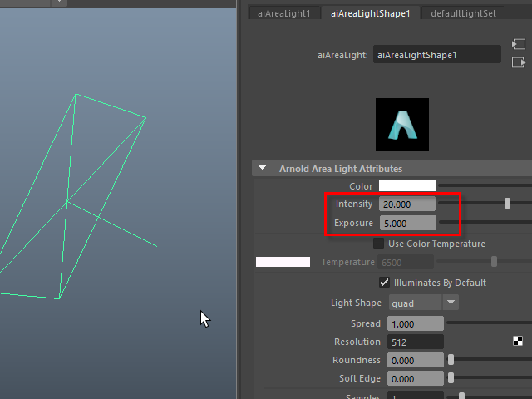
Task: Click the select input connection icon
Action: tap(519, 43)
